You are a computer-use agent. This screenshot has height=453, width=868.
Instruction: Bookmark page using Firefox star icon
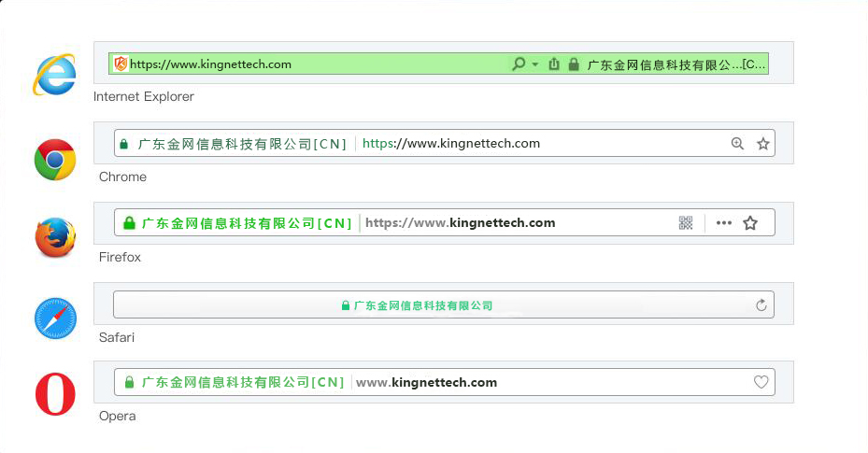pyautogui.click(x=749, y=223)
